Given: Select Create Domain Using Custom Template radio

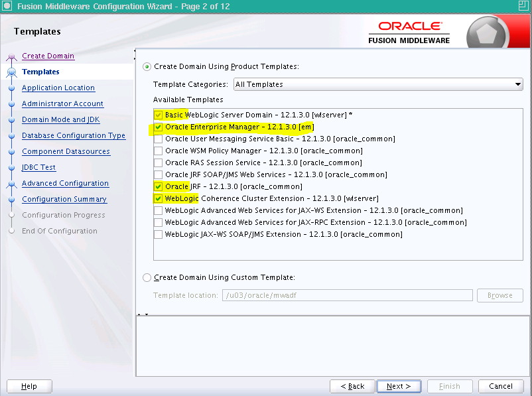Looking at the screenshot, I should pyautogui.click(x=147, y=277).
